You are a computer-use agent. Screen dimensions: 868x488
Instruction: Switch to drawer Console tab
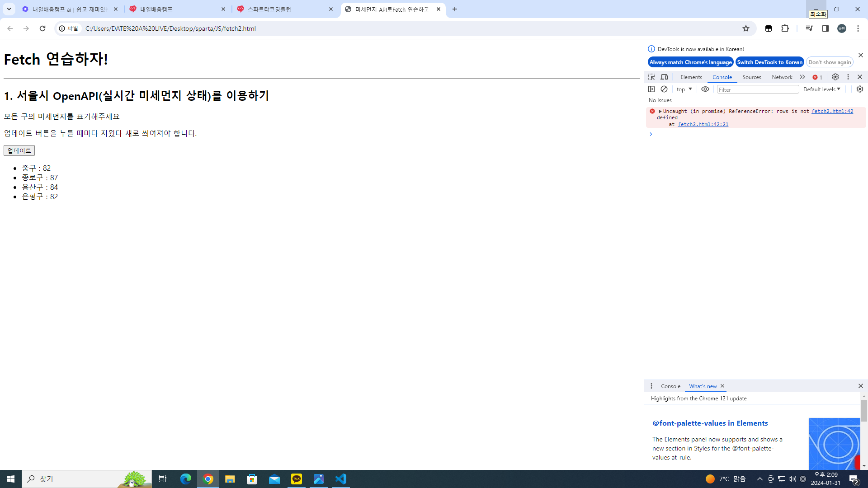click(x=670, y=386)
